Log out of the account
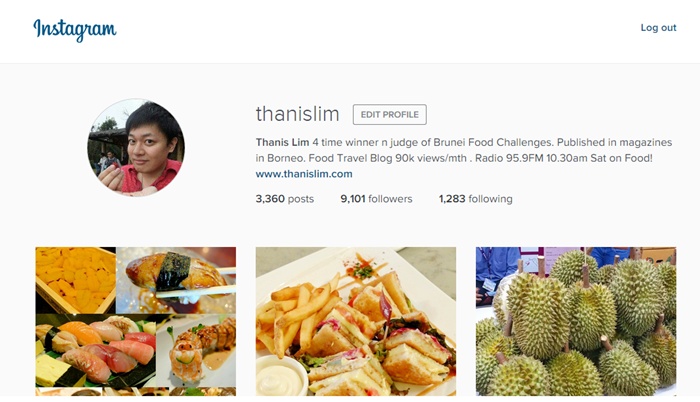The image size is (700, 402). 658,28
